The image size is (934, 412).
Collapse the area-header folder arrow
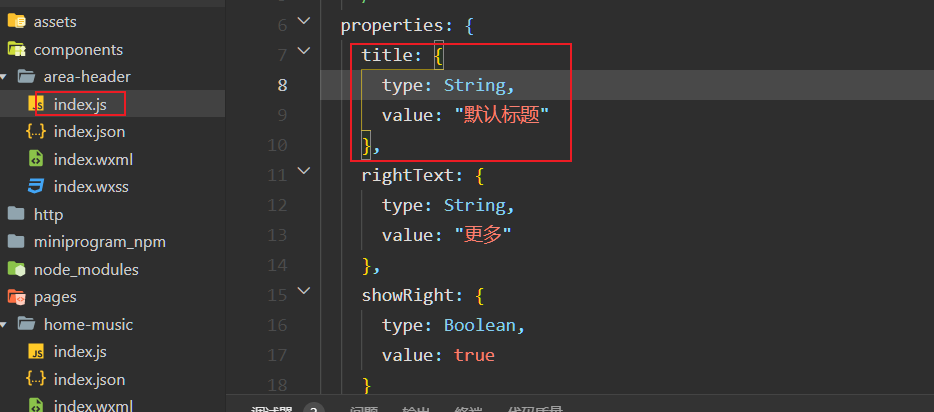[6, 76]
